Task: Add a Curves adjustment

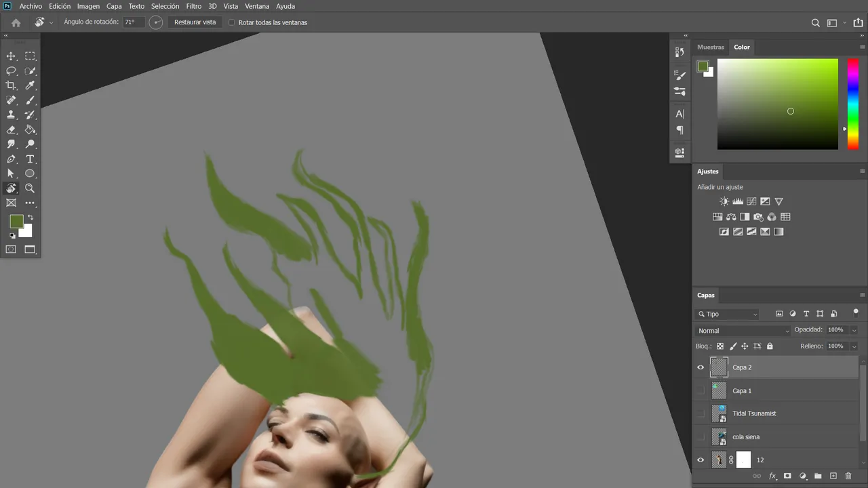Action: coord(751,201)
